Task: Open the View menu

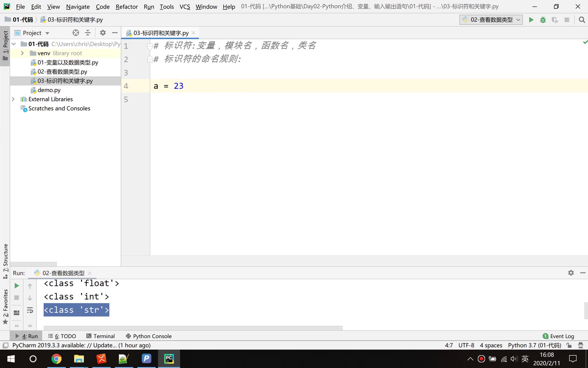Action: pyautogui.click(x=53, y=6)
